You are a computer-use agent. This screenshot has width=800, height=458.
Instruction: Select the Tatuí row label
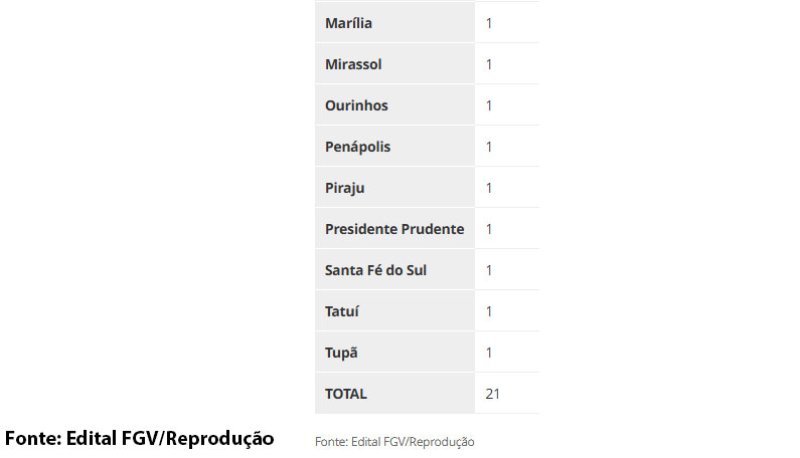tap(342, 311)
